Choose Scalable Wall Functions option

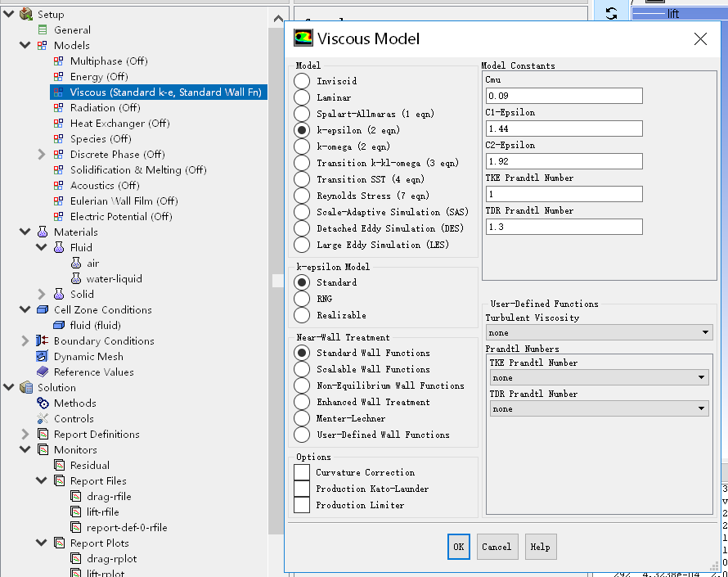click(302, 369)
